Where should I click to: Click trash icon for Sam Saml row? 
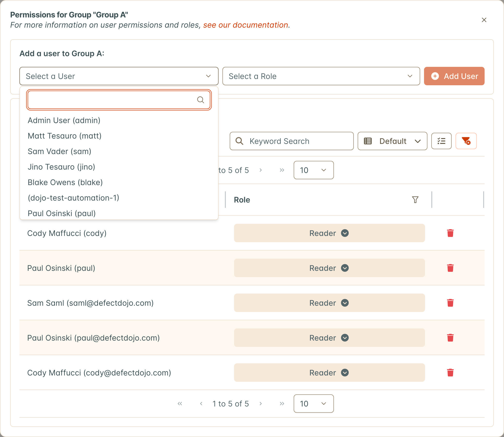pos(450,303)
